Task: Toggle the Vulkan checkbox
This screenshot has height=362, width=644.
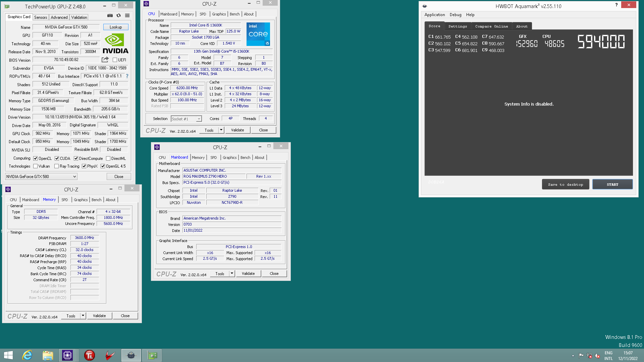Action: (35, 166)
